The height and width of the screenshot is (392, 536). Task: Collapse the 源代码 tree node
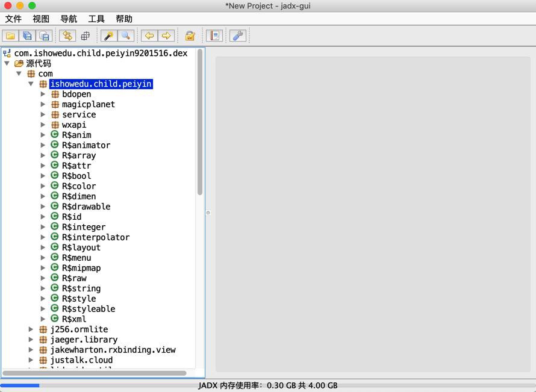click(x=7, y=63)
